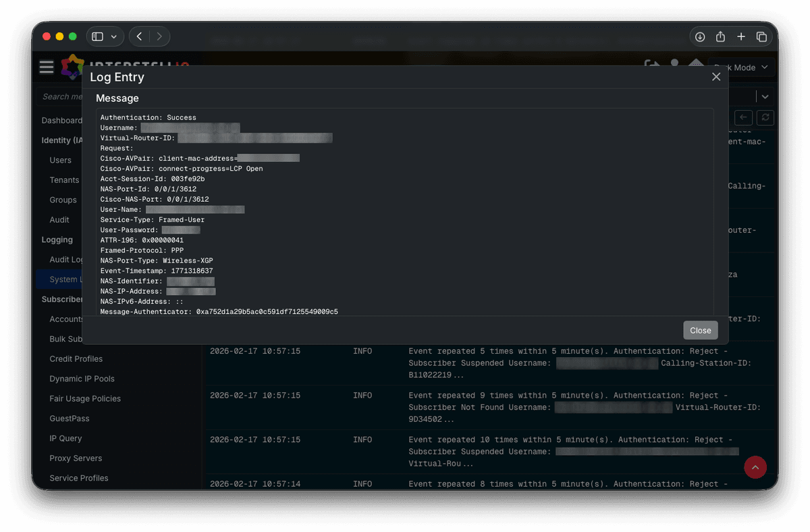
Task: Open the Dashboard menu item
Action: [63, 120]
